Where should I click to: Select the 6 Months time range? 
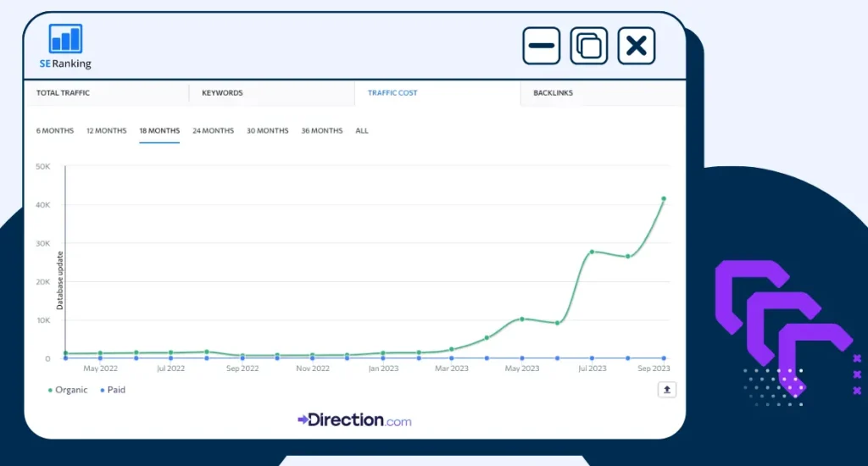pyautogui.click(x=54, y=131)
